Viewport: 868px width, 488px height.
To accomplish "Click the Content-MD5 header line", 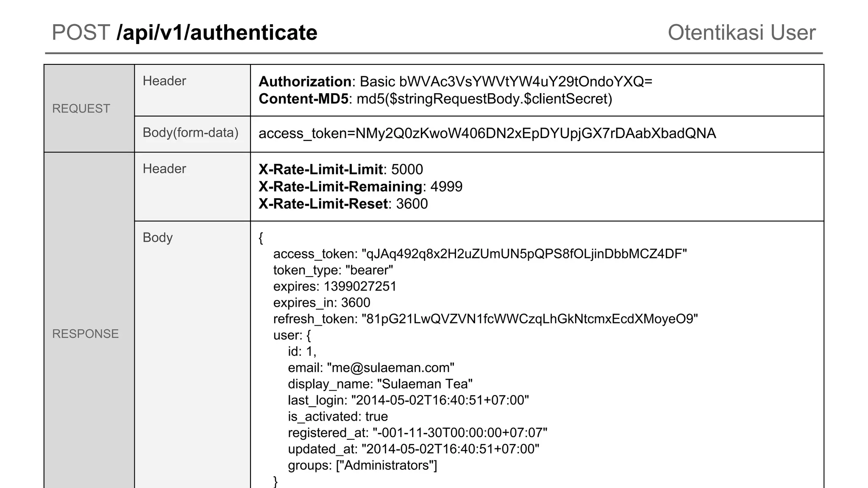I will (435, 99).
